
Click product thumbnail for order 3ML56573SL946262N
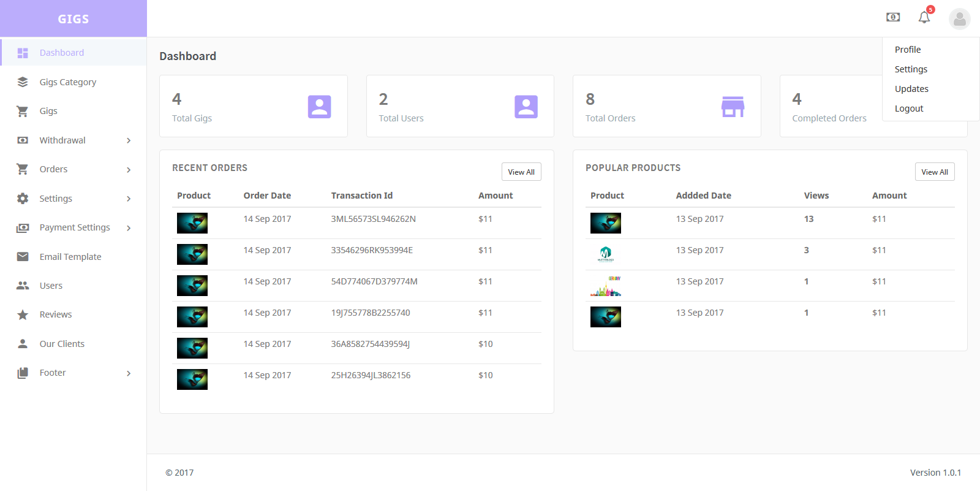[192, 223]
